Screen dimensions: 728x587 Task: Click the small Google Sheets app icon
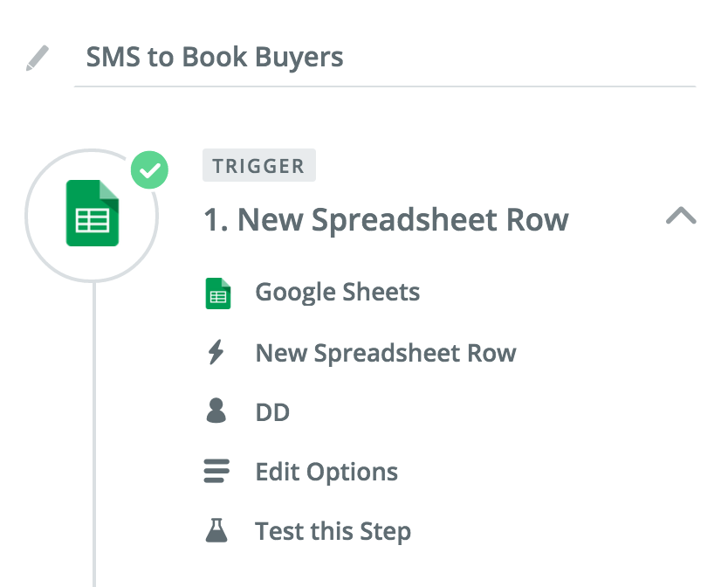pyautogui.click(x=217, y=293)
